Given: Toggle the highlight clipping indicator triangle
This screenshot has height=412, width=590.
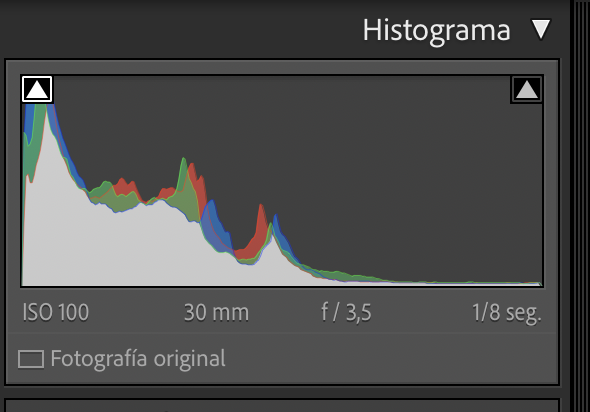Looking at the screenshot, I should (x=526, y=90).
